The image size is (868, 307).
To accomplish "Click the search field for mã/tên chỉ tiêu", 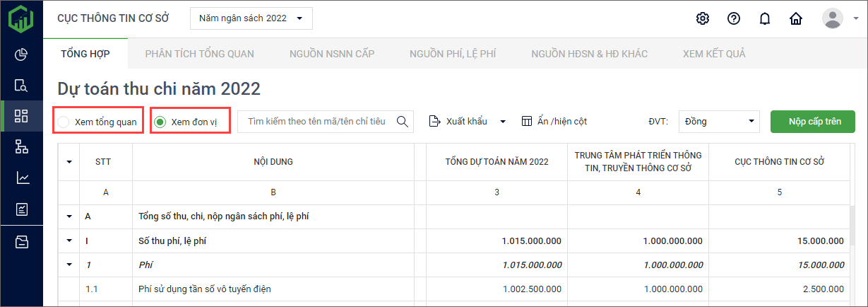I will pyautogui.click(x=316, y=121).
